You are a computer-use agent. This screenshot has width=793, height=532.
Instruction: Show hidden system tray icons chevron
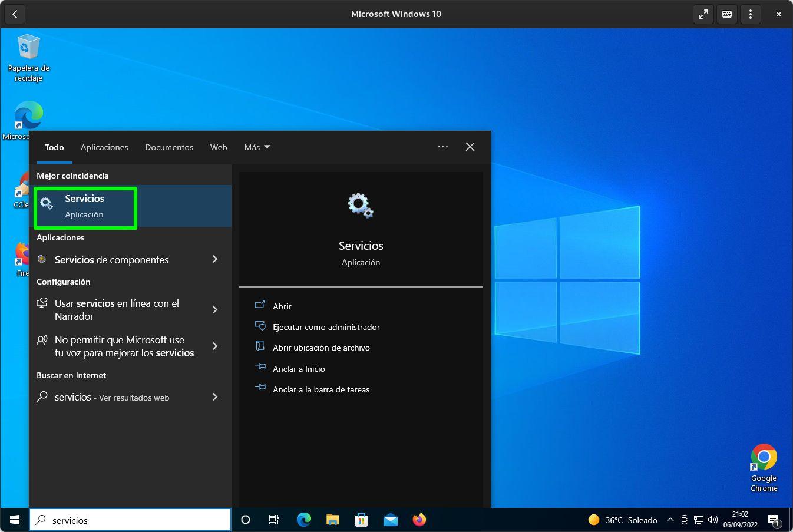pyautogui.click(x=670, y=520)
